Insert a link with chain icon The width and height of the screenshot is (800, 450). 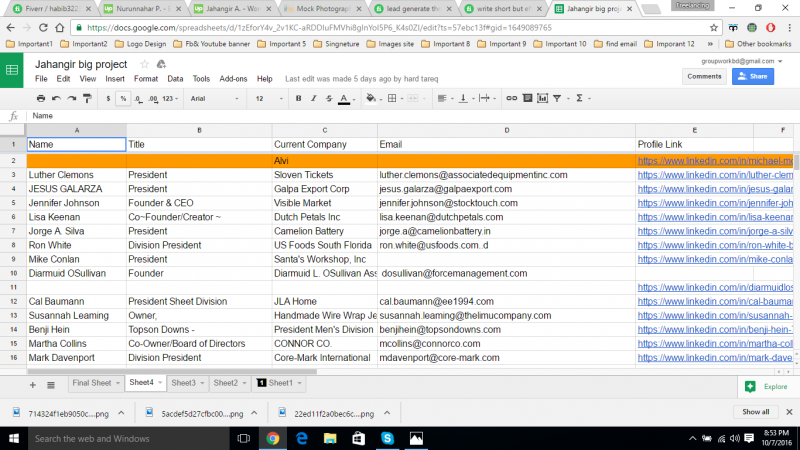[x=511, y=98]
